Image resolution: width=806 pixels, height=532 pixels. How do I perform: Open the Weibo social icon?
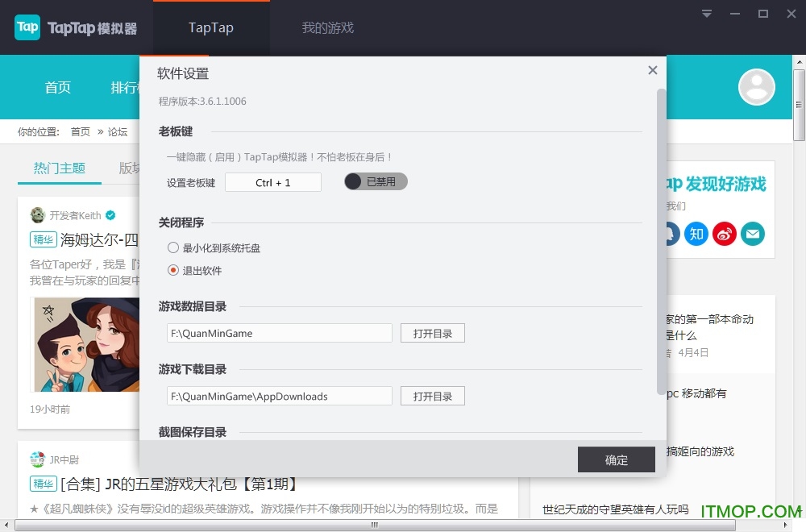tap(725, 234)
